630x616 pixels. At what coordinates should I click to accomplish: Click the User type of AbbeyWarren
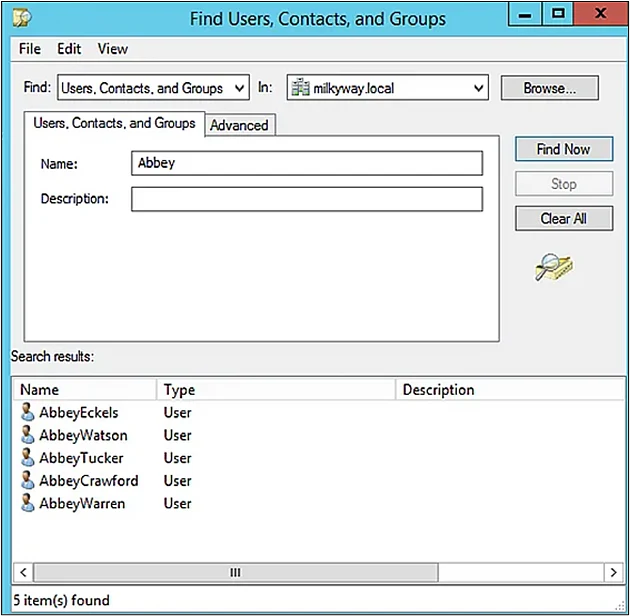pos(178,503)
